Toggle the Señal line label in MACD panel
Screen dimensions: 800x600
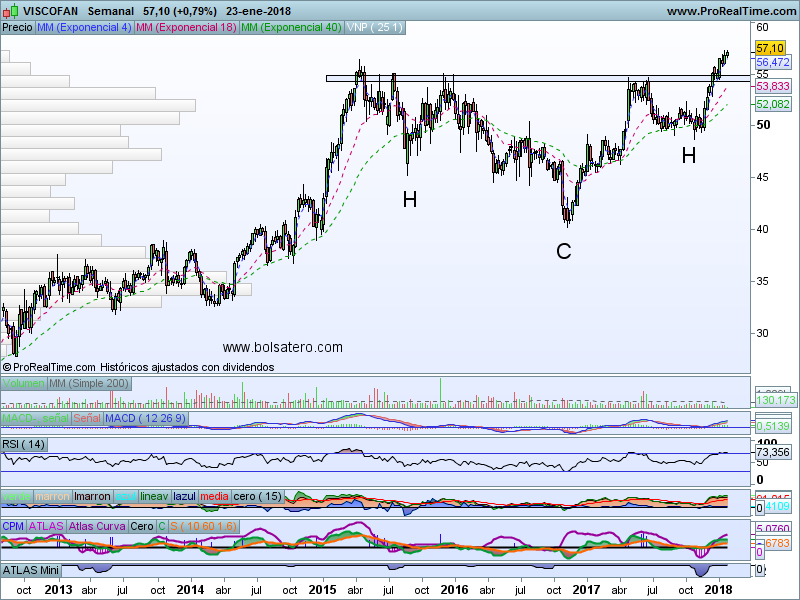pyautogui.click(x=87, y=417)
